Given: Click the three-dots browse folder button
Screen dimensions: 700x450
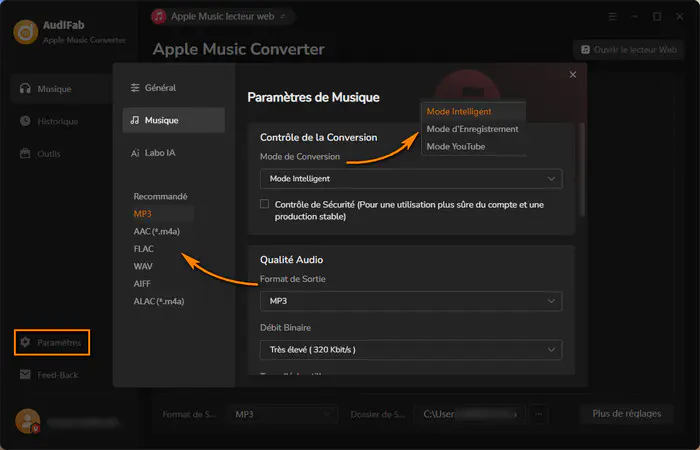Looking at the screenshot, I should click(x=539, y=414).
